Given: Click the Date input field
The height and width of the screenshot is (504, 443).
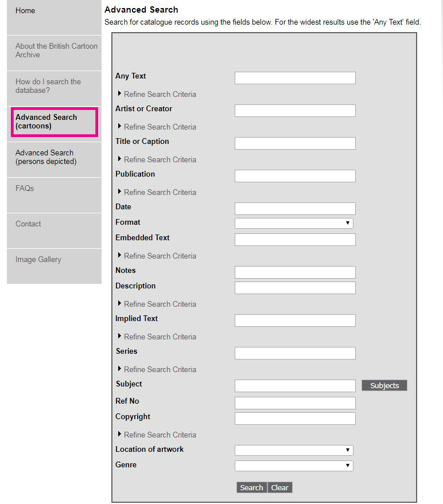Looking at the screenshot, I should (x=295, y=209).
